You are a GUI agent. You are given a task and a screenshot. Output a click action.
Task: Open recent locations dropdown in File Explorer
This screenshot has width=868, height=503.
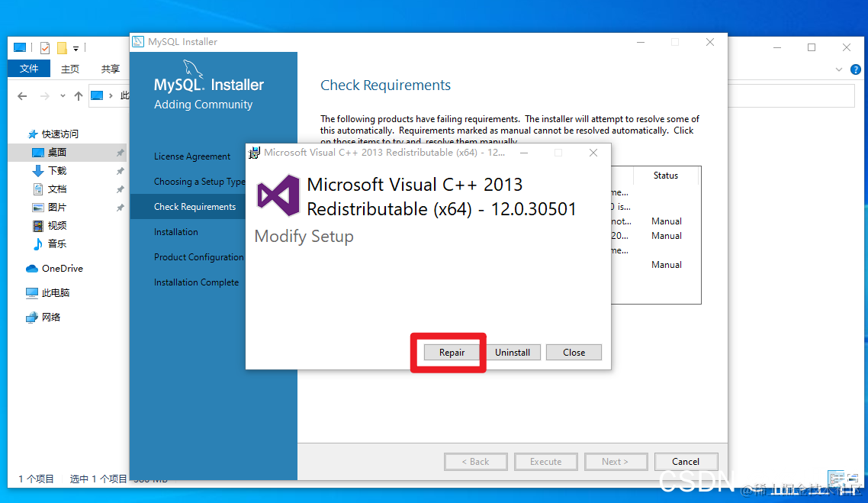pos(63,96)
